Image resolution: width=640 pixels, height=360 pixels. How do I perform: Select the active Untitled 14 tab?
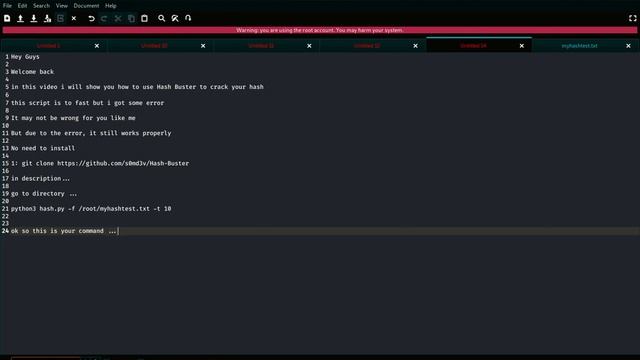473,46
